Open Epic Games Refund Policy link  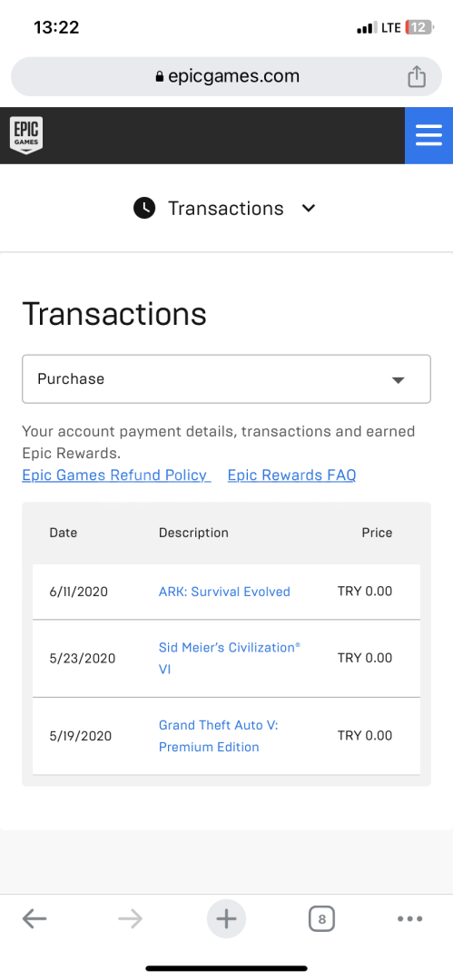click(116, 475)
